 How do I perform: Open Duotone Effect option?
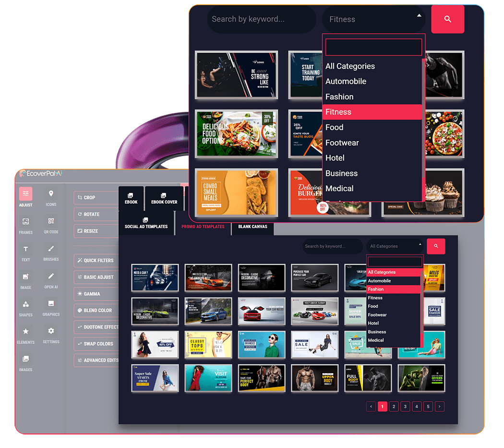pos(96,327)
